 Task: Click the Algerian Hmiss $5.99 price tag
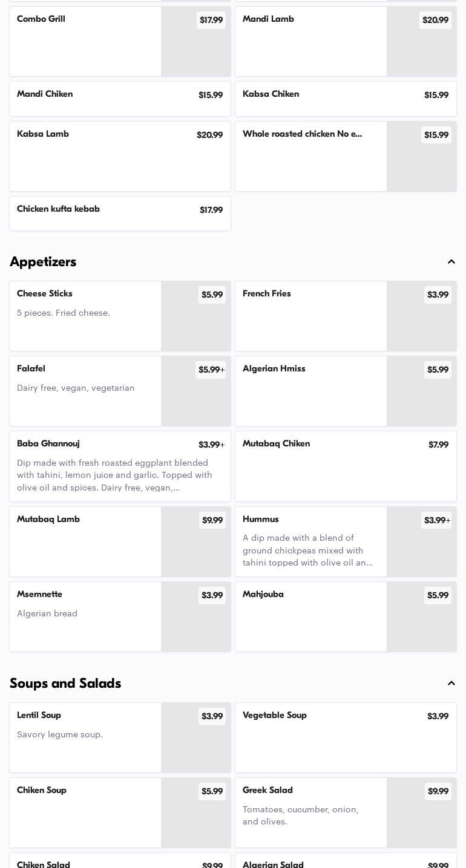438,370
